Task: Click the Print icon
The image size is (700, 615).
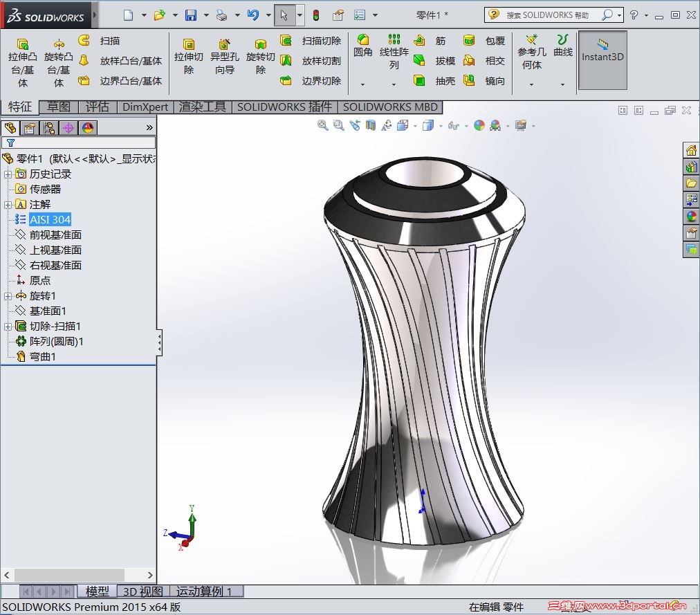Action: [x=222, y=15]
